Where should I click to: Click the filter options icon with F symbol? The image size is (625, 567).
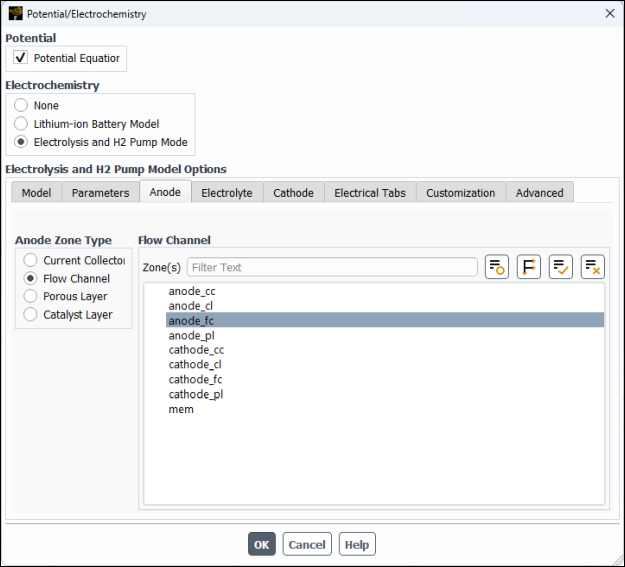[x=529, y=267]
